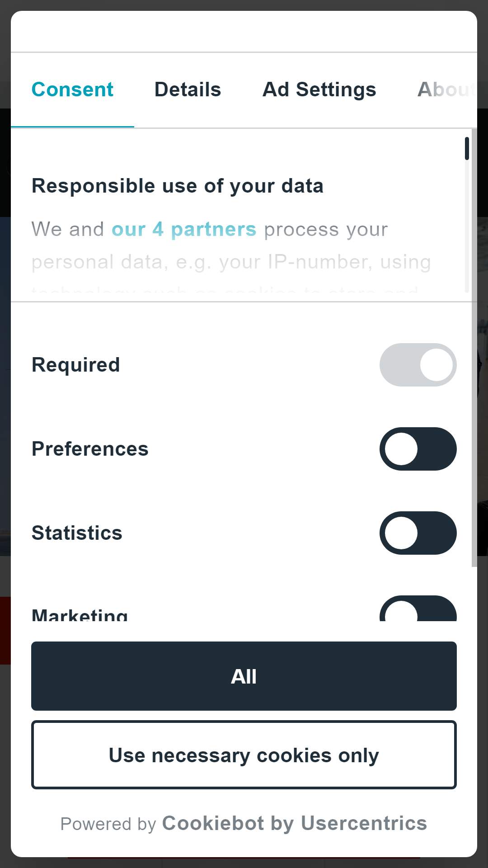
Task: Click the description text scrollbar thumb
Action: 467,148
